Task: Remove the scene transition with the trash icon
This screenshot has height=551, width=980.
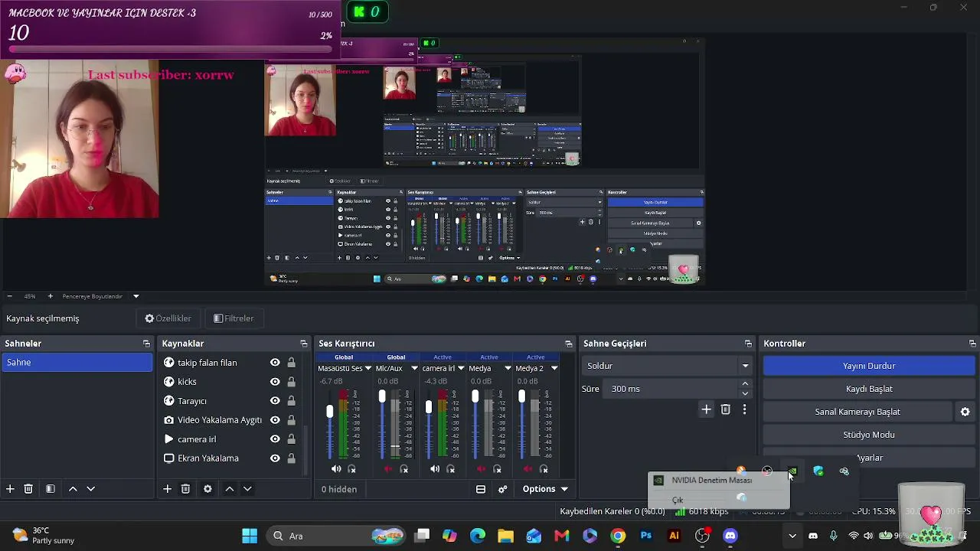Action: click(726, 409)
